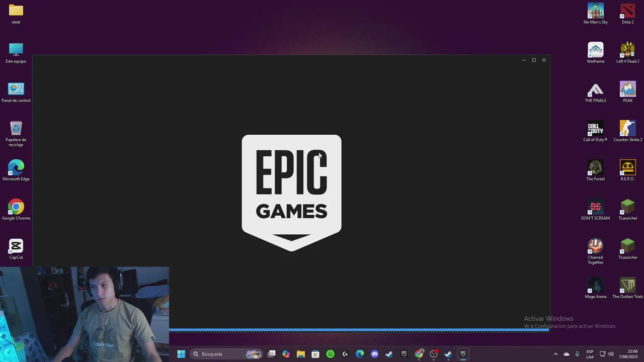Open Copilot from the taskbar
Image resolution: width=644 pixels, height=362 pixels.
pos(286,354)
